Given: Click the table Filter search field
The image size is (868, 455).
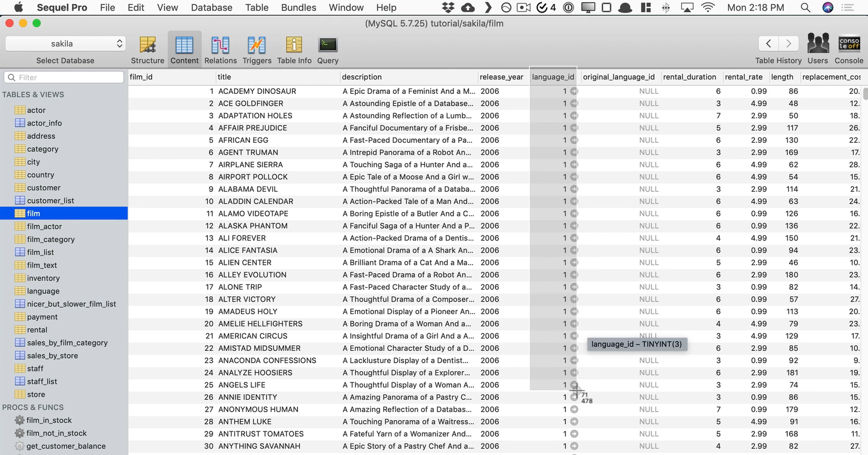Looking at the screenshot, I should [x=64, y=77].
